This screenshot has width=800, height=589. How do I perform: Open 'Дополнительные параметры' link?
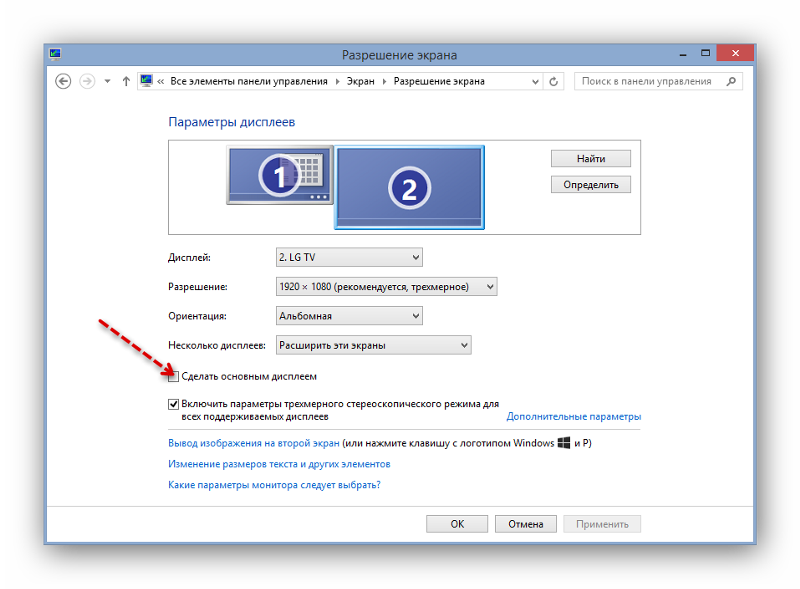coord(573,416)
